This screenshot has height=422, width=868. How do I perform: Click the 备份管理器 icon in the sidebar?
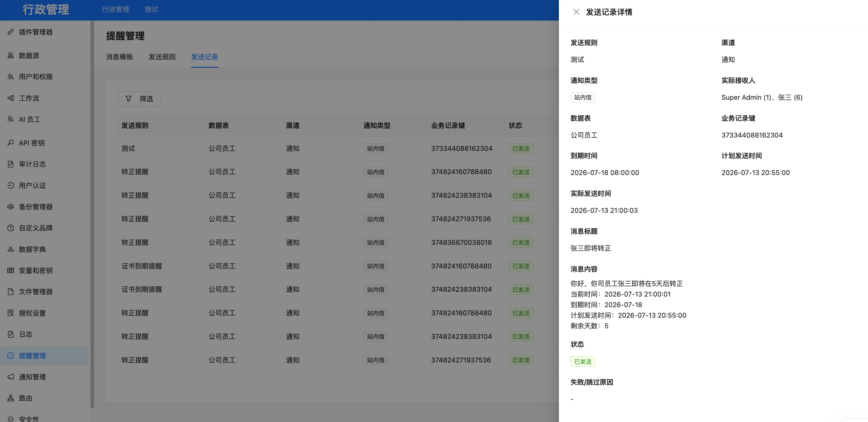[11, 206]
